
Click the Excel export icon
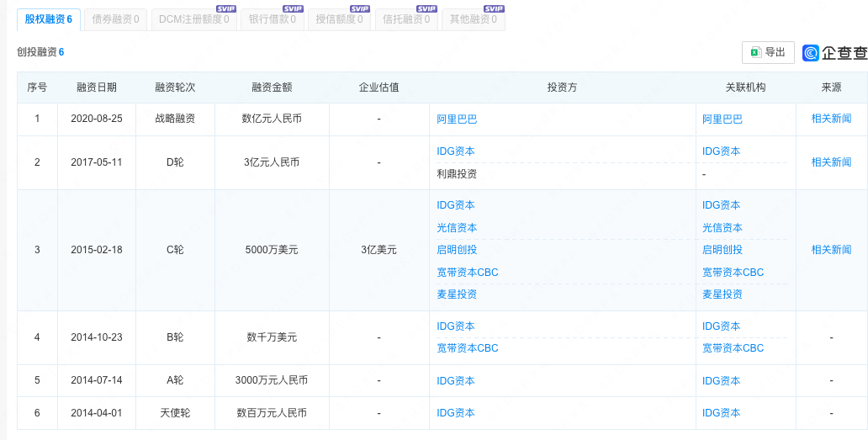755,52
